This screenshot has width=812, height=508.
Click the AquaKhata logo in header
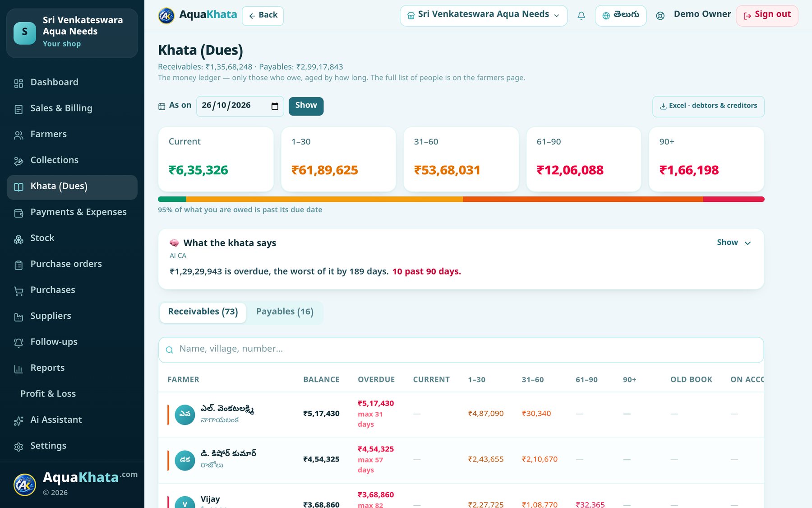198,15
